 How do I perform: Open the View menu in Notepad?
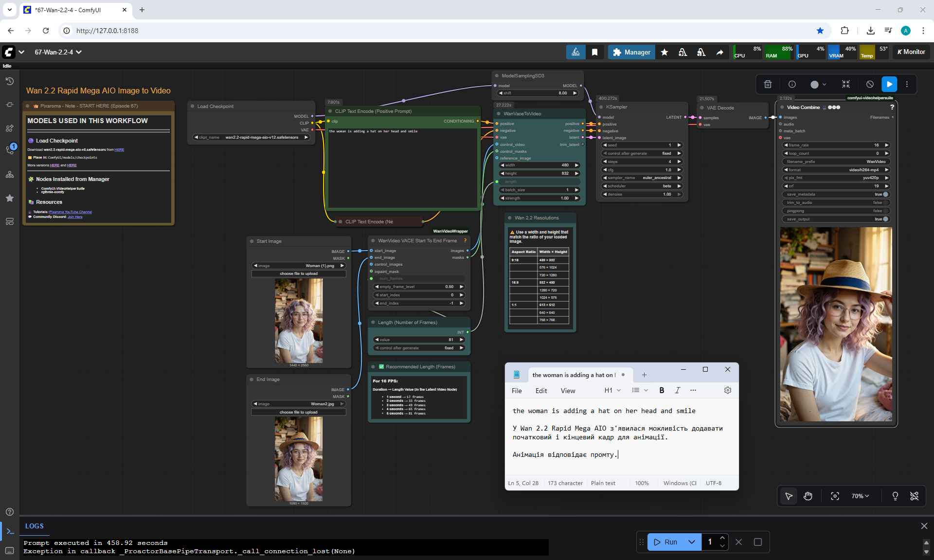click(568, 391)
